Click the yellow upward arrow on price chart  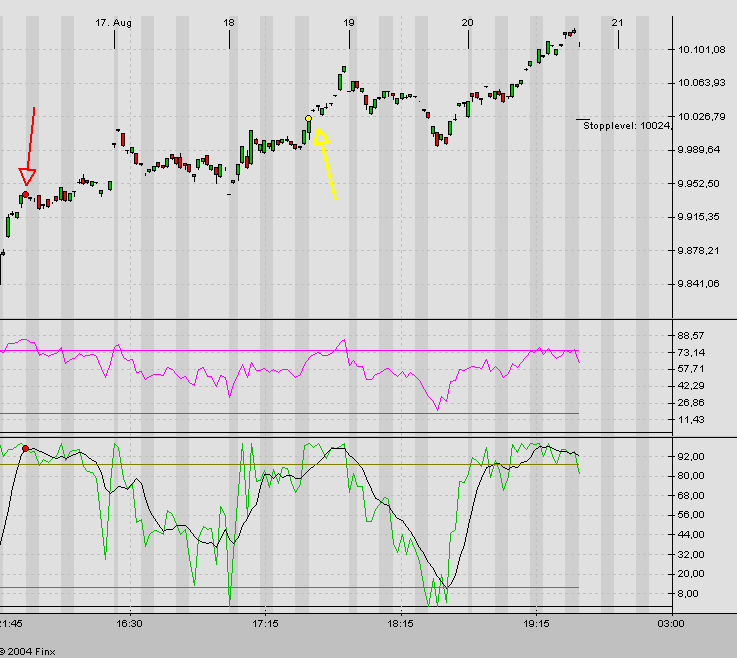click(327, 165)
